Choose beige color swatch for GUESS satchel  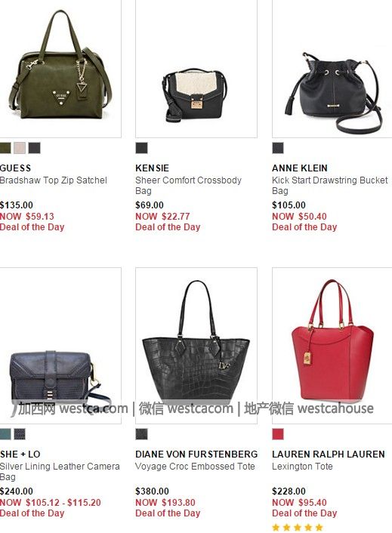coord(20,148)
